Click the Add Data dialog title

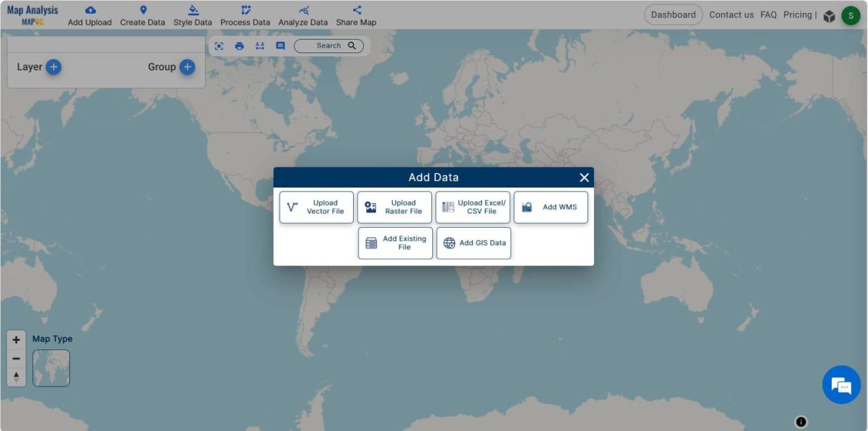[433, 177]
